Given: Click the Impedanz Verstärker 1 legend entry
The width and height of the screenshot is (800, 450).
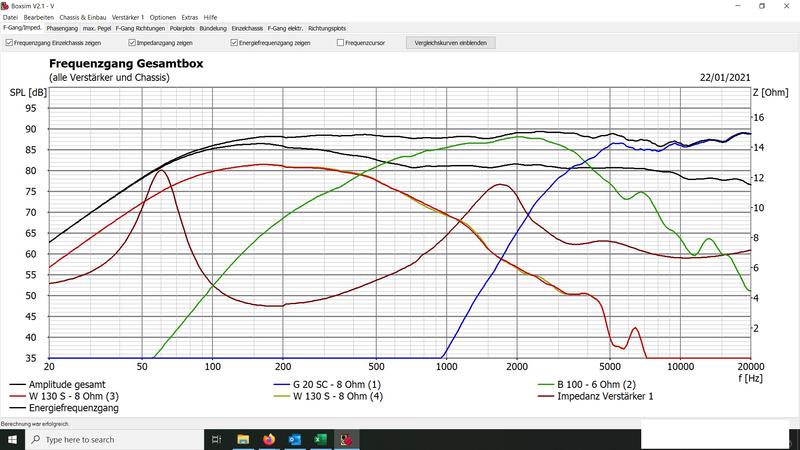Looking at the screenshot, I should [595, 396].
